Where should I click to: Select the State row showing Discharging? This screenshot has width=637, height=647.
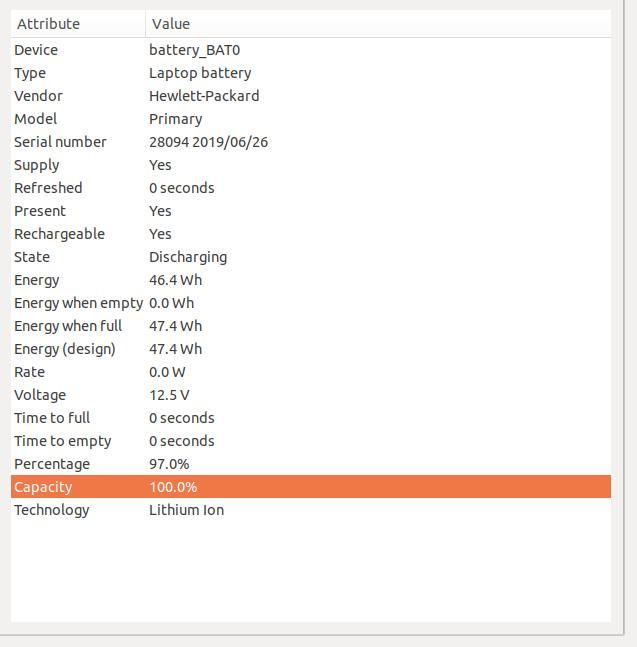coord(311,257)
